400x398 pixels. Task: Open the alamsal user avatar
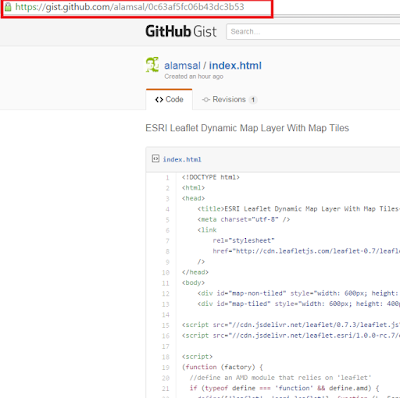pyautogui.click(x=152, y=65)
